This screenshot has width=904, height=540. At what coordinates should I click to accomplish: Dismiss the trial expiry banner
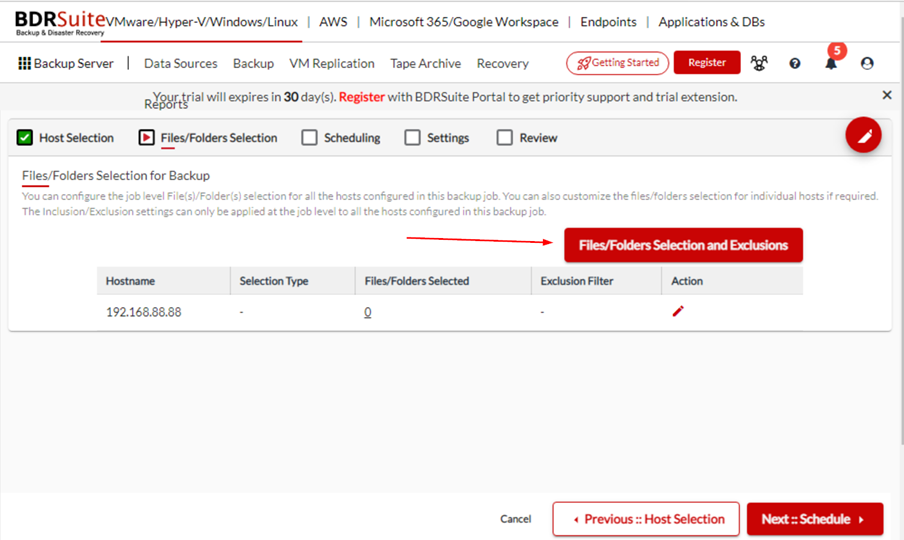[887, 95]
